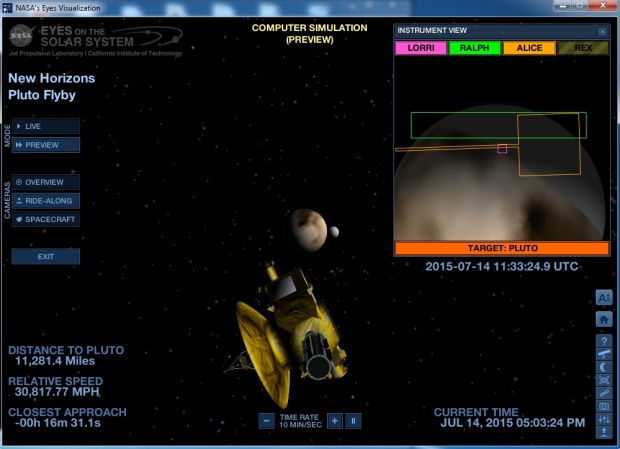
Task: Click the 2015-07-14 11:33:24.9 UTC timestamp
Action: 502,266
